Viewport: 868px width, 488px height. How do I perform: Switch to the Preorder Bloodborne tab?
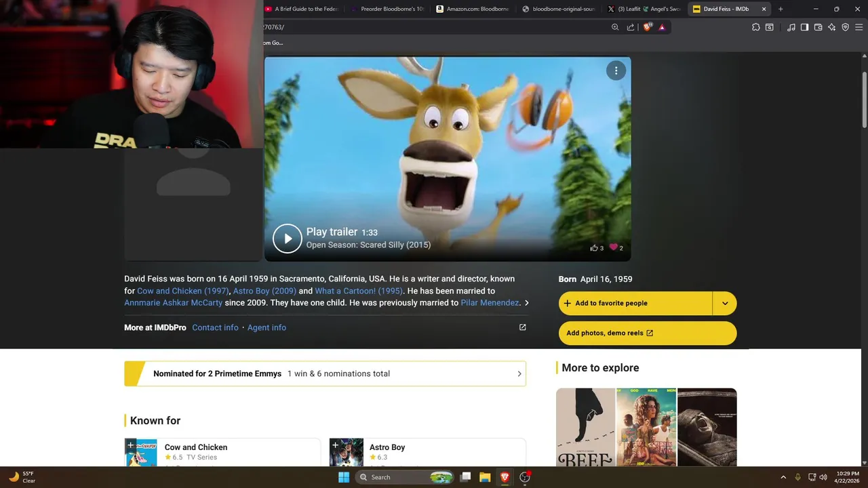387,9
